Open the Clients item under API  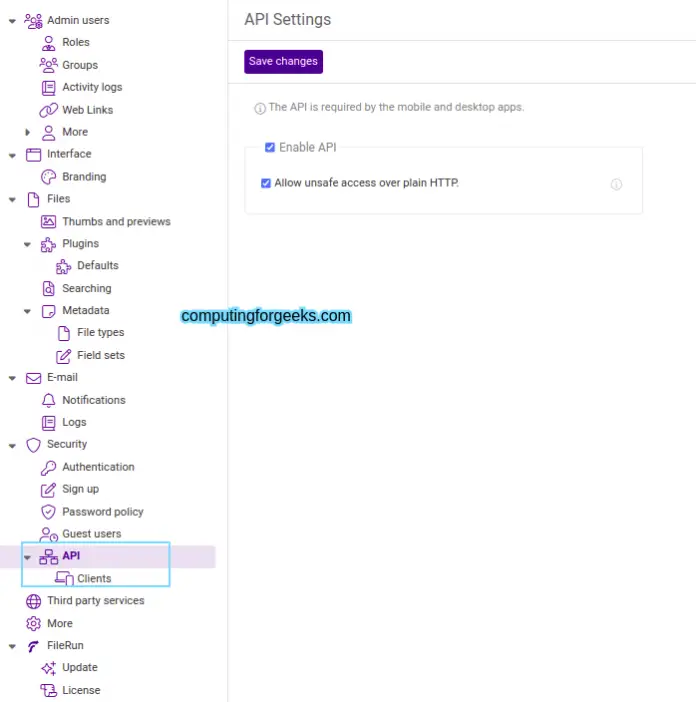coord(94,578)
